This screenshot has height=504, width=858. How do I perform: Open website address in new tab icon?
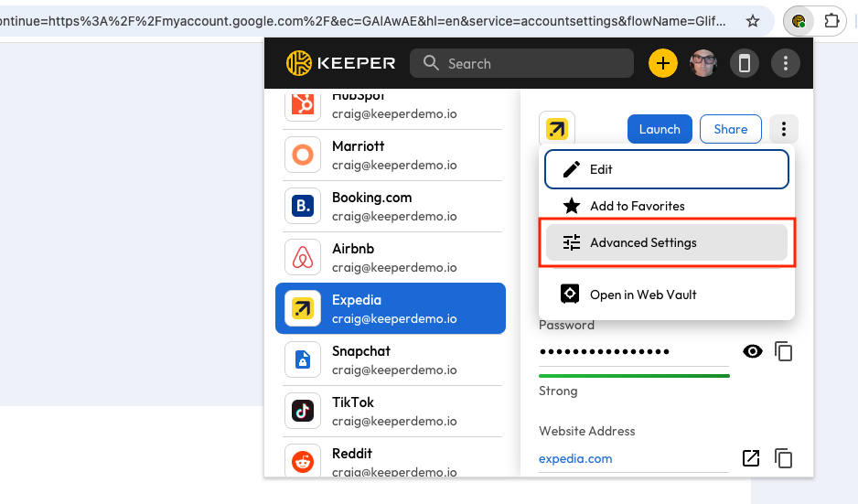click(751, 458)
